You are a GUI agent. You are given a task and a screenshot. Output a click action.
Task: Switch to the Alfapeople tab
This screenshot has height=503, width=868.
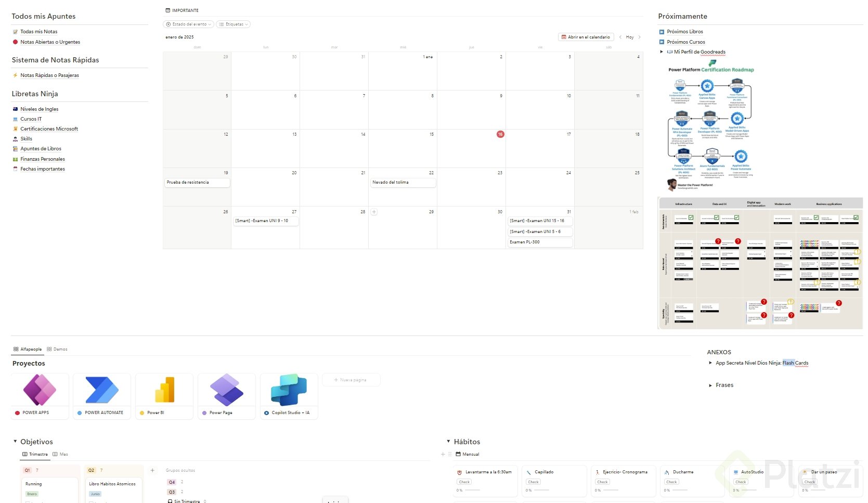(28, 349)
